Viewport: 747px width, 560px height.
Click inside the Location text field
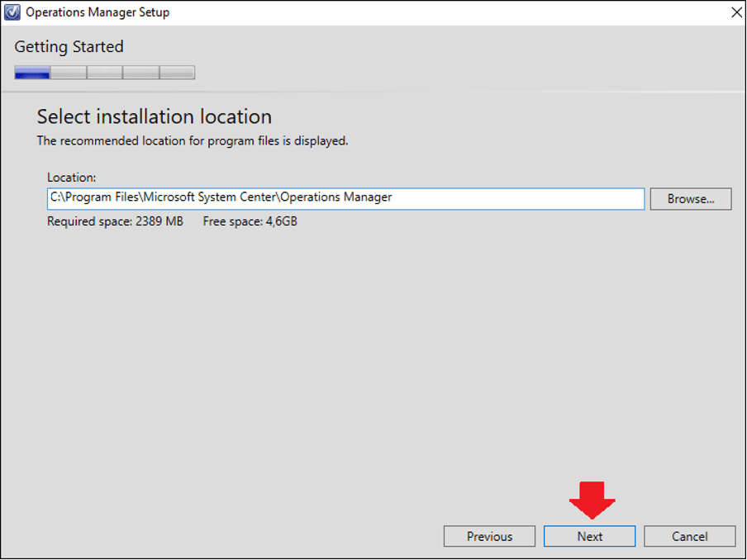(345, 198)
